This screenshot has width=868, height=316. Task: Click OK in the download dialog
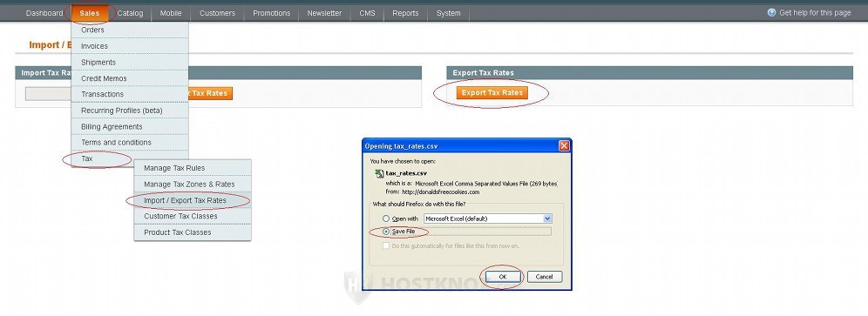click(x=503, y=277)
